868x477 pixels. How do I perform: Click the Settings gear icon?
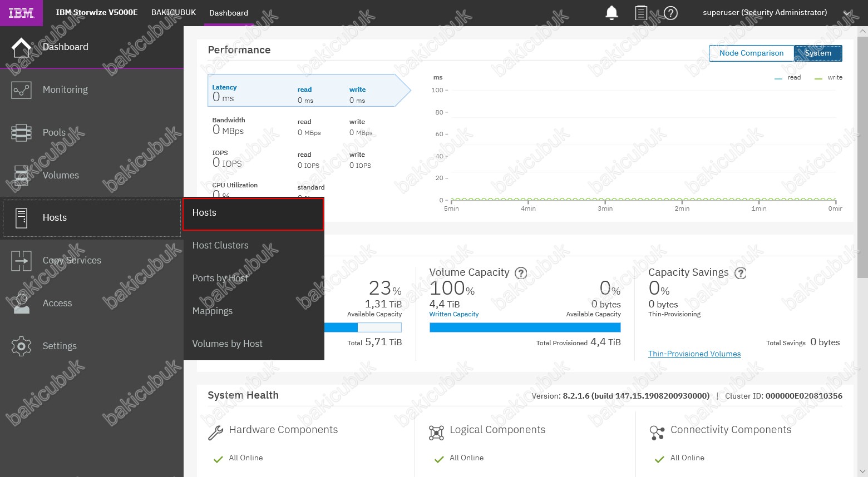pos(21,346)
